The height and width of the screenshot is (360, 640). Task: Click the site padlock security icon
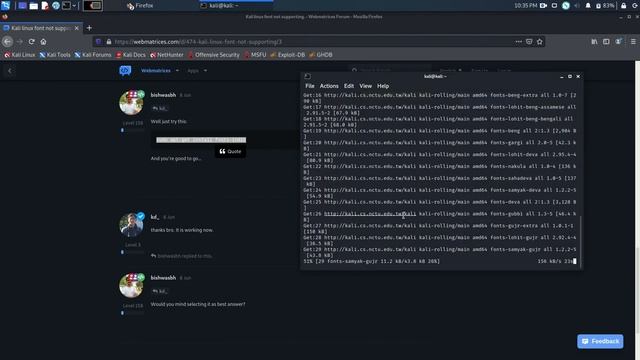coord(109,42)
